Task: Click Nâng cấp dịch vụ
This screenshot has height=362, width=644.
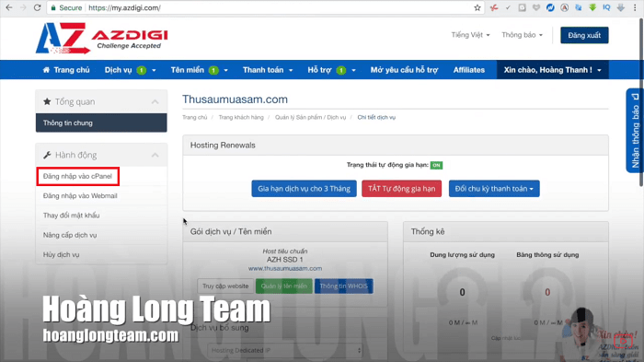Action: point(70,235)
